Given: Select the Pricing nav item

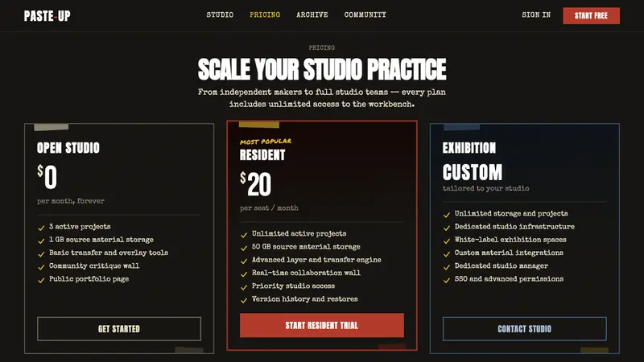Looking at the screenshot, I should (x=265, y=14).
